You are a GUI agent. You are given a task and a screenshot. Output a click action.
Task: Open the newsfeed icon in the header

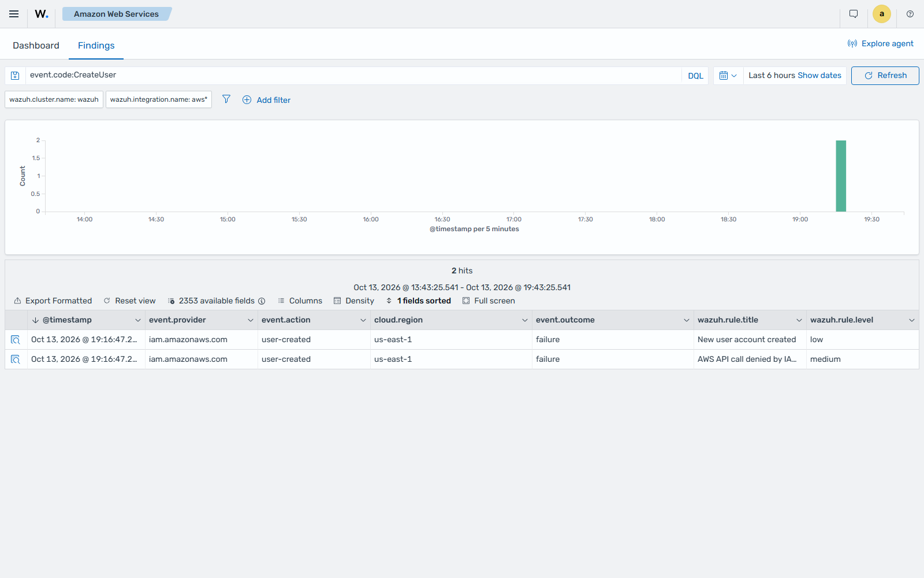tap(854, 14)
